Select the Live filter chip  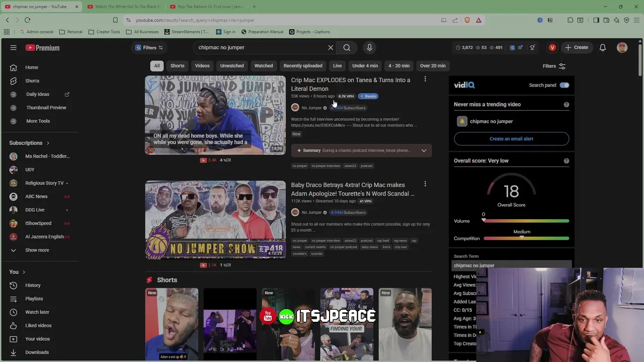[337, 66]
